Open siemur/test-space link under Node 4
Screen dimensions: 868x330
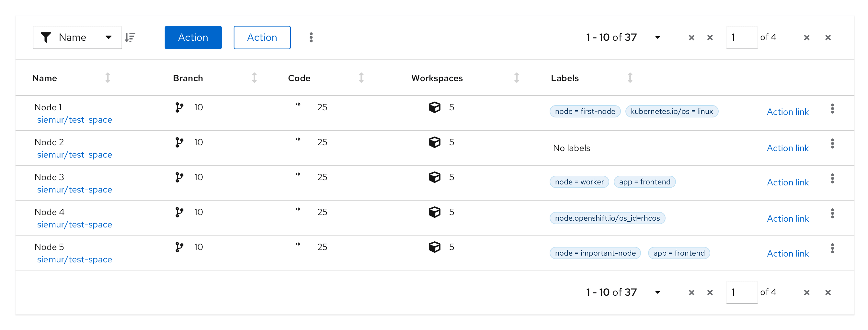click(74, 225)
